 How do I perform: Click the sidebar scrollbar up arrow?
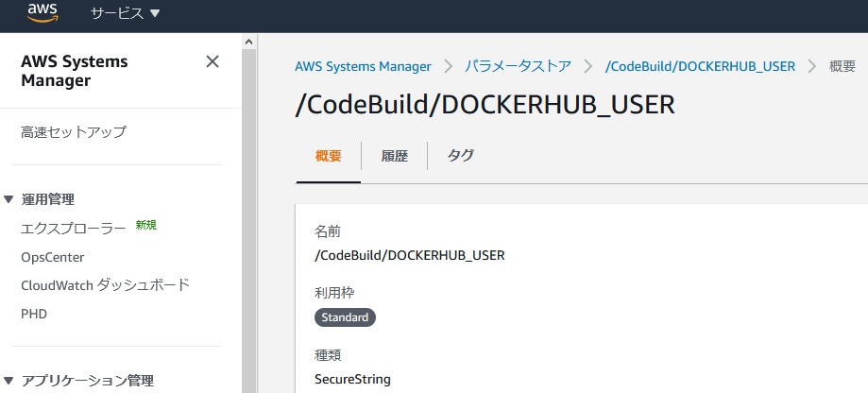click(248, 42)
